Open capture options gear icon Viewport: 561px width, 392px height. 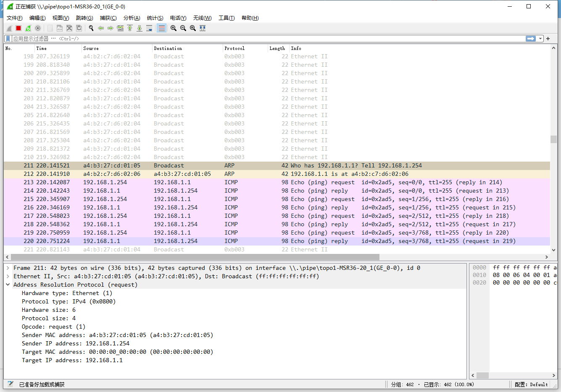pyautogui.click(x=38, y=28)
